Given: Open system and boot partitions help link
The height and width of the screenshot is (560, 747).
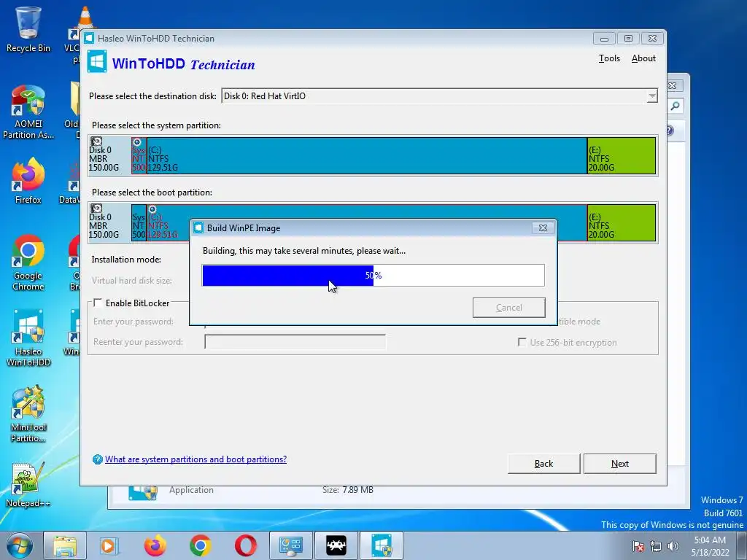Looking at the screenshot, I should tap(196, 459).
